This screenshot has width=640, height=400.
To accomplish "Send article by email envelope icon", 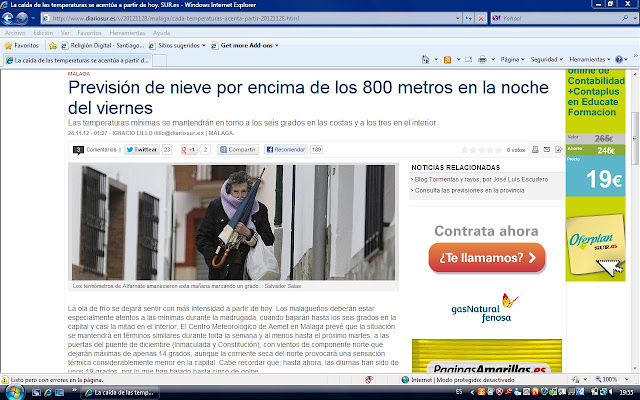I will pos(547,149).
